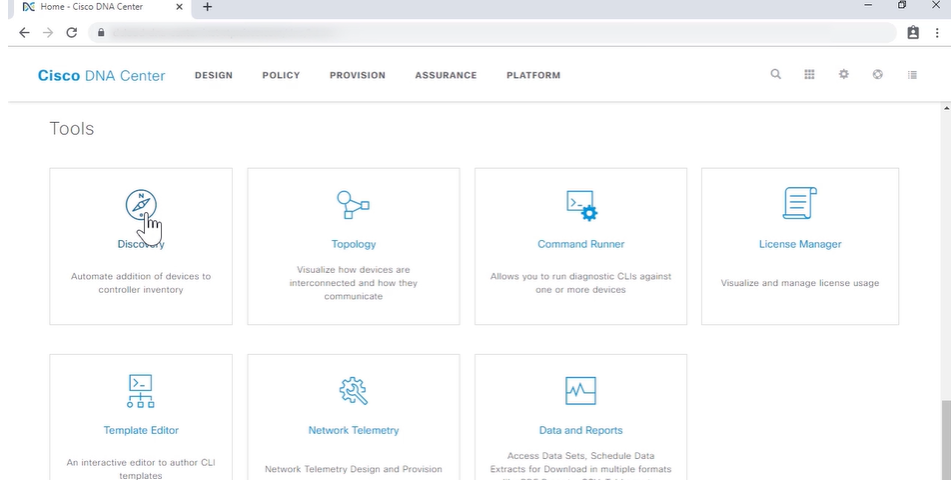Click the vertical scrollbar thumb
Viewport: 951px width, 480px height.
pos(946,440)
